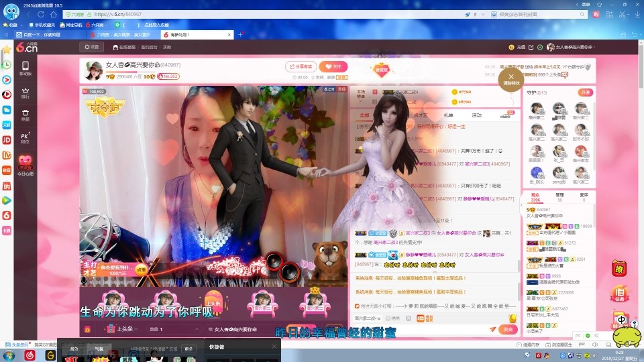Image resolution: width=644 pixels, height=362 pixels.
Task: Remove the chat recipient 高兴家二叔 with x
Action: [378, 318]
